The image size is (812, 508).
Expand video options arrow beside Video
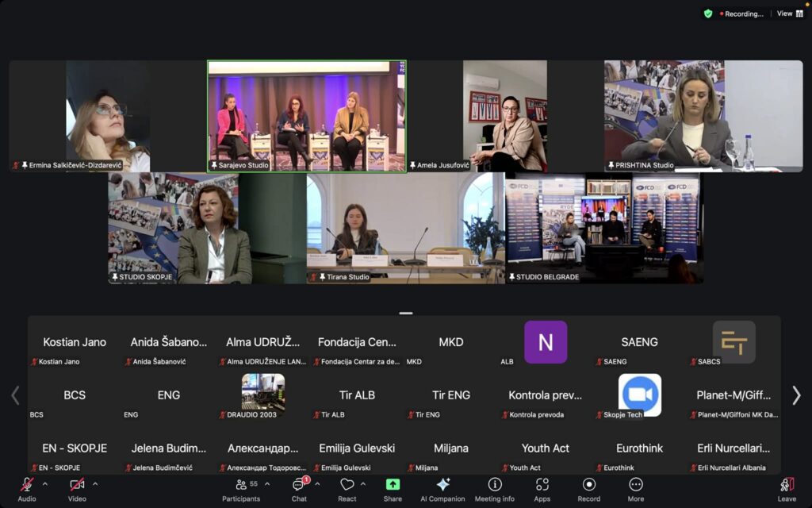(95, 484)
